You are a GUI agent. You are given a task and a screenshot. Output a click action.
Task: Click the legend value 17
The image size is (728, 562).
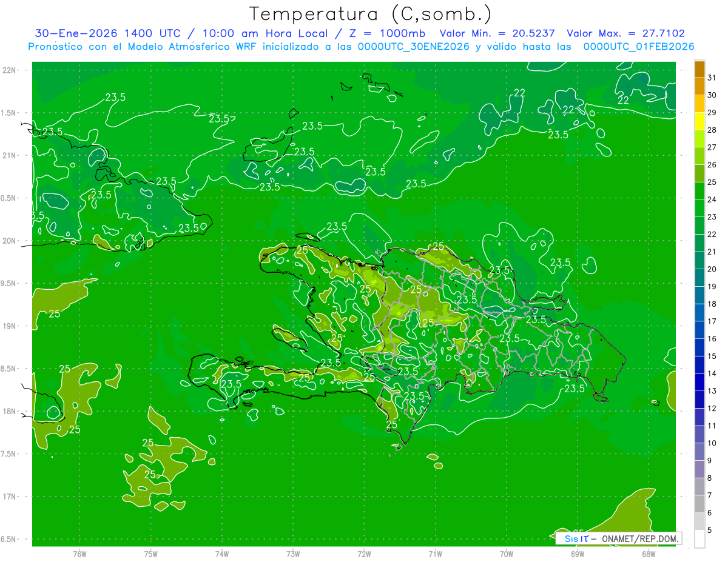712,321
